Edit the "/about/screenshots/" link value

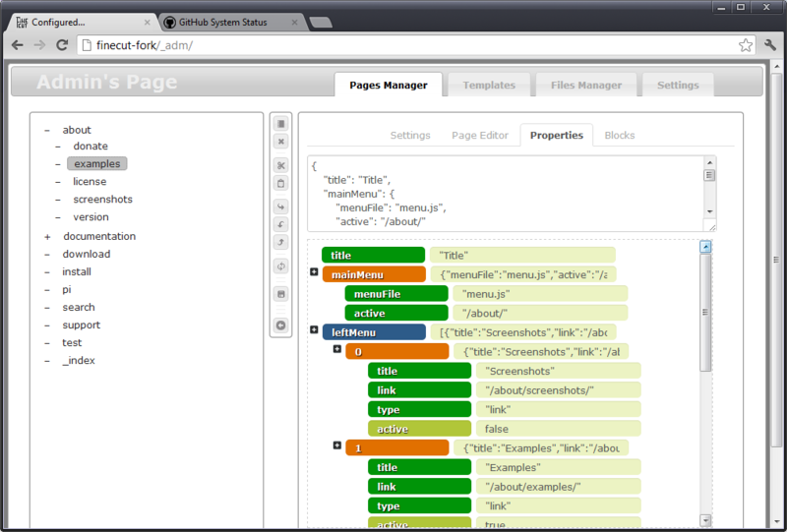point(558,390)
